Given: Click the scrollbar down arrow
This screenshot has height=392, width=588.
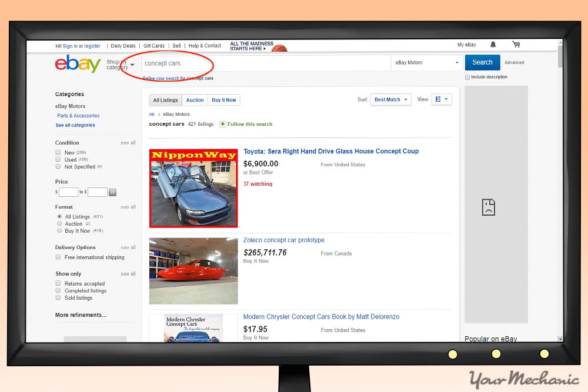Looking at the screenshot, I should pyautogui.click(x=560, y=339).
